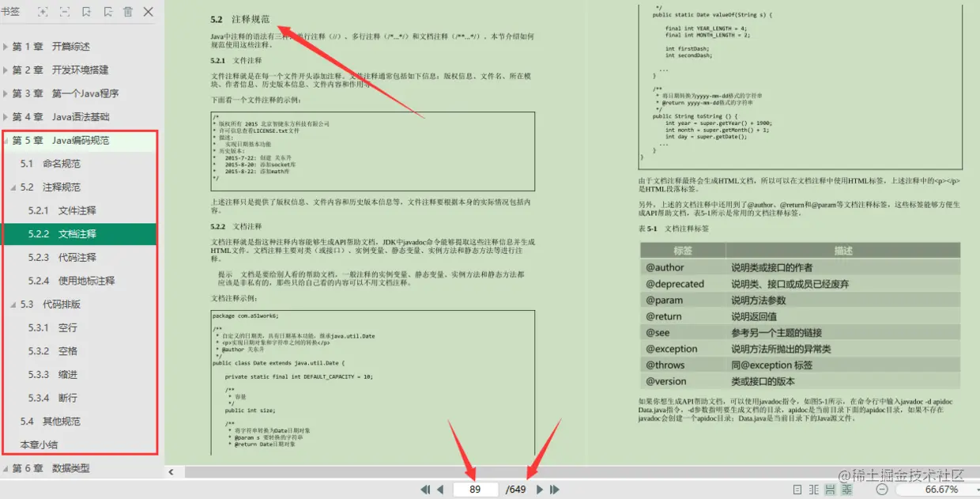Click the /649 total page count
Screen dimensions: 980x499
[x=515, y=490]
